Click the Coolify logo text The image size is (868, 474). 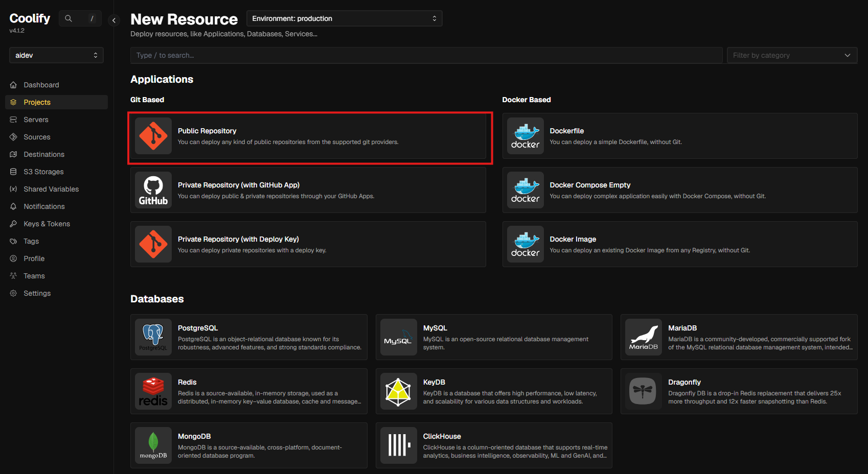(x=30, y=18)
